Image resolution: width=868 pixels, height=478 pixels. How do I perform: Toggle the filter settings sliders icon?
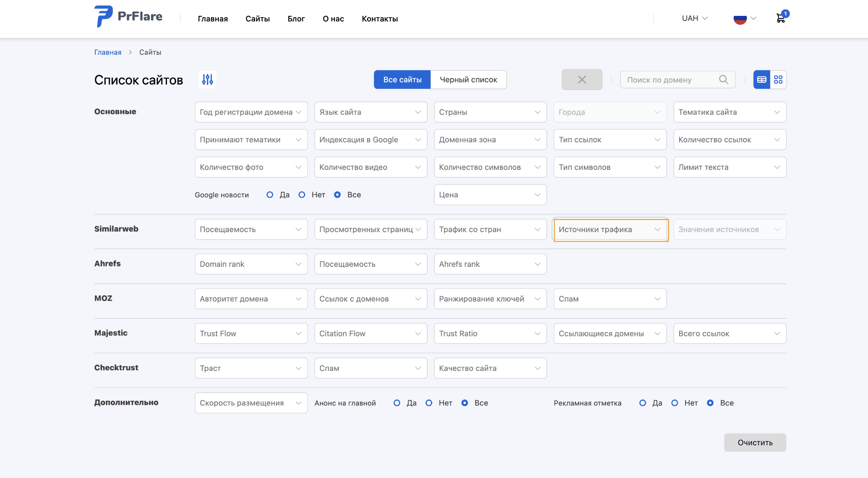[207, 79]
